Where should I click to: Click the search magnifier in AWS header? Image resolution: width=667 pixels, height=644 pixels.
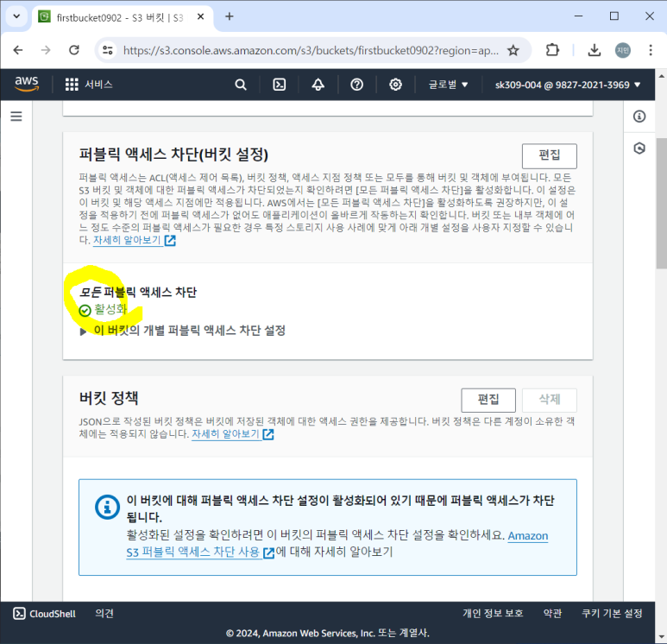pyautogui.click(x=241, y=85)
